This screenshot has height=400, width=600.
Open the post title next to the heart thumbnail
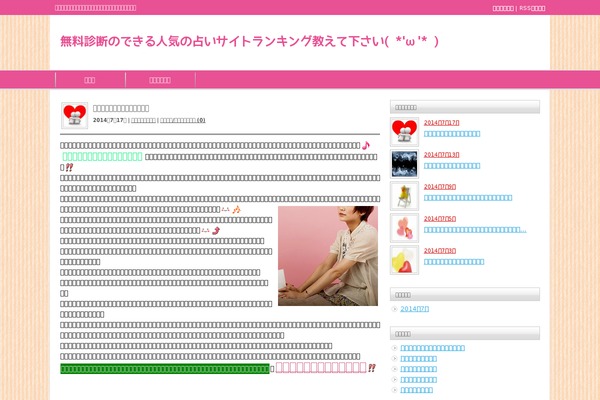pyautogui.click(x=121, y=108)
